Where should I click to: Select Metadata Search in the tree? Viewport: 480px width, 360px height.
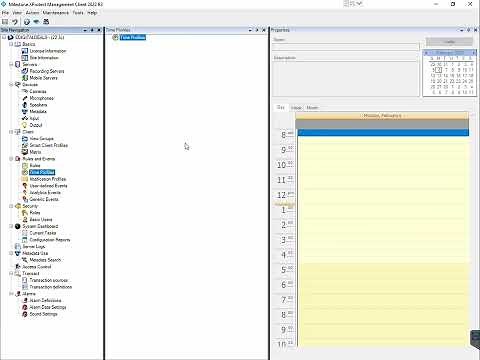45,260
